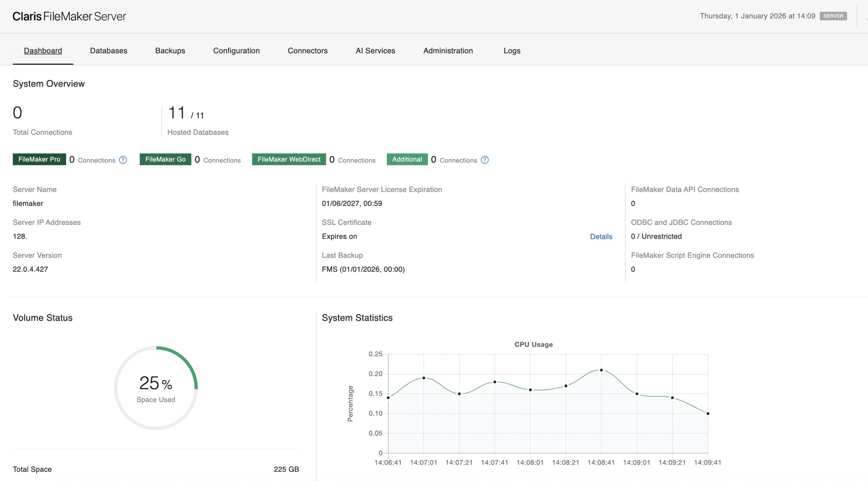Click the FileMaker WebDirect '0 Connections' text
868x481 pixels.
pos(352,160)
